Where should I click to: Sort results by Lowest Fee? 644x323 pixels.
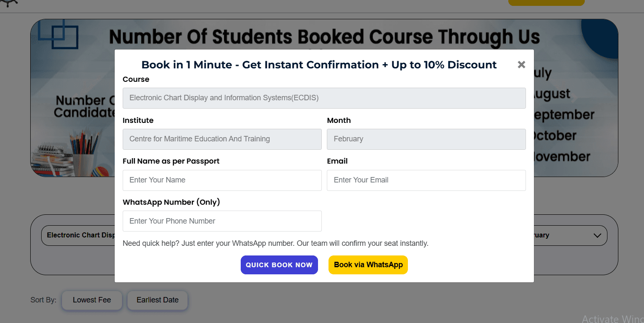(92, 300)
